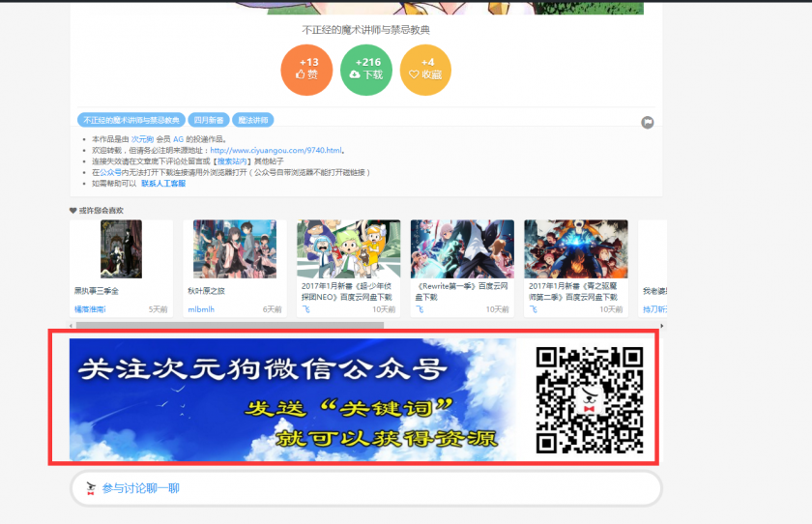The height and width of the screenshot is (524, 812).
Task: Open member AG's profile link
Action: click(178, 139)
